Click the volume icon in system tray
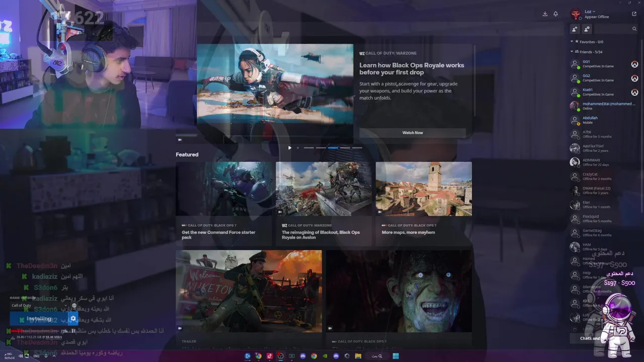 pyautogui.click(x=20, y=356)
